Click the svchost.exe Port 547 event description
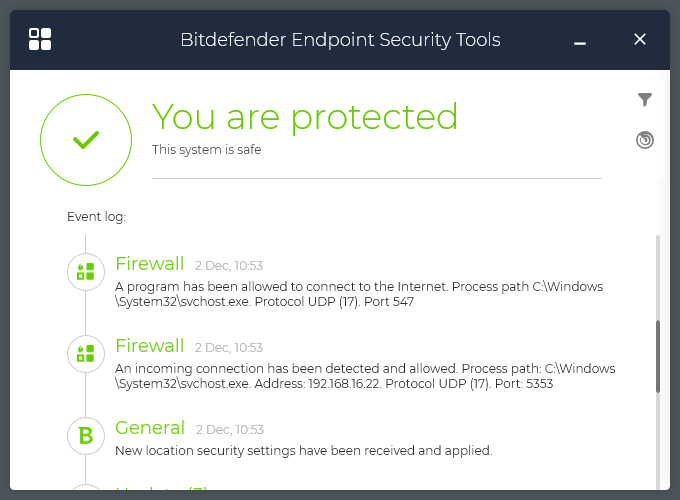Screen dimensions: 680x500 358,294
